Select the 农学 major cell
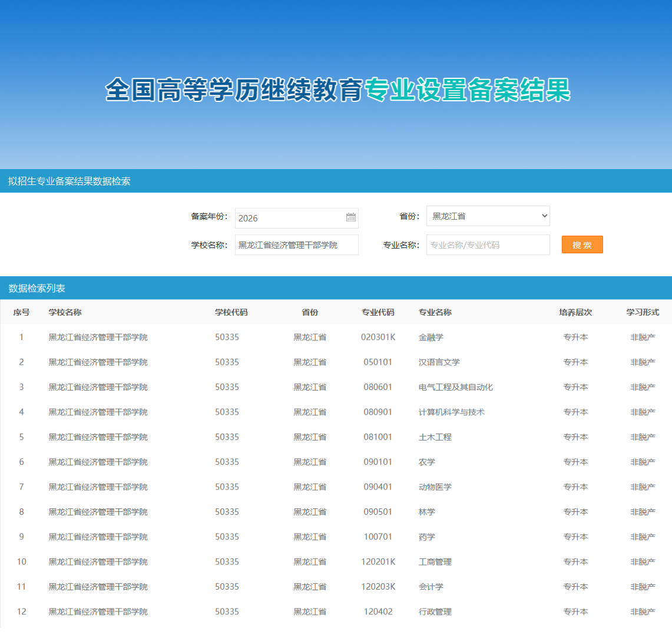The width and height of the screenshot is (672, 635). coord(426,462)
